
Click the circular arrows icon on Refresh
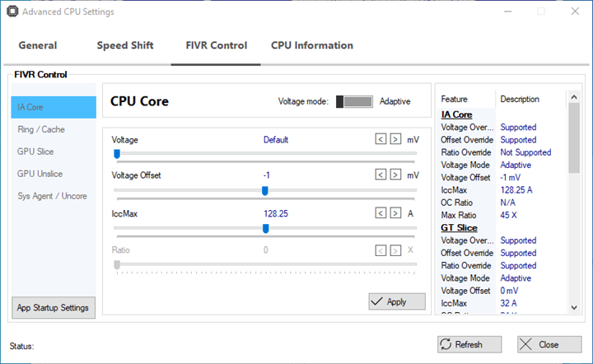[x=446, y=344]
